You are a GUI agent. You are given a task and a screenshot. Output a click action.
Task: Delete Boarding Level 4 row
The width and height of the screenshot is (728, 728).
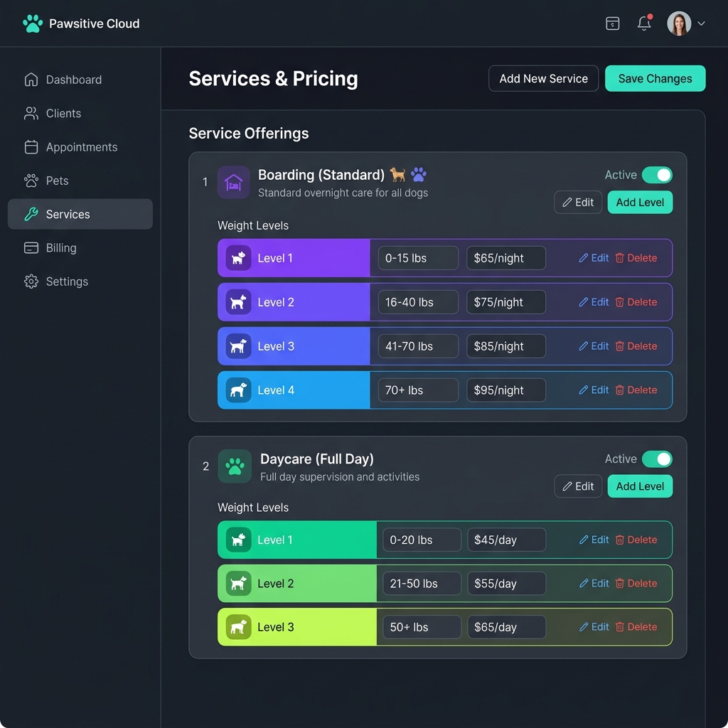pyautogui.click(x=636, y=390)
